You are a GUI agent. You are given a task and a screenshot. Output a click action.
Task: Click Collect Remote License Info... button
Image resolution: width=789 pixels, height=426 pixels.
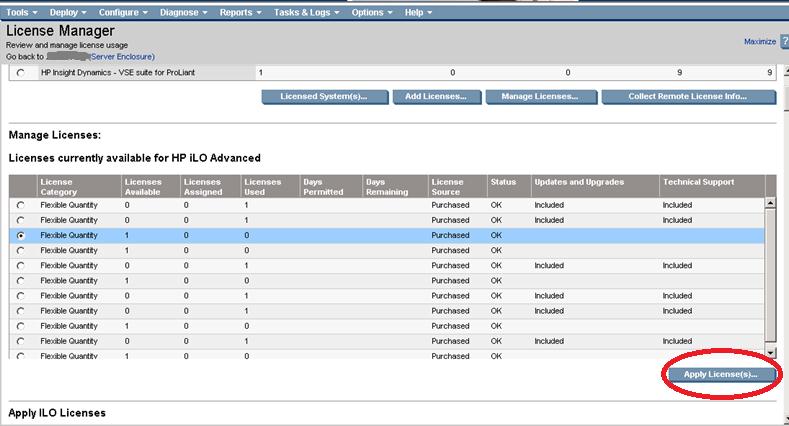pos(688,97)
